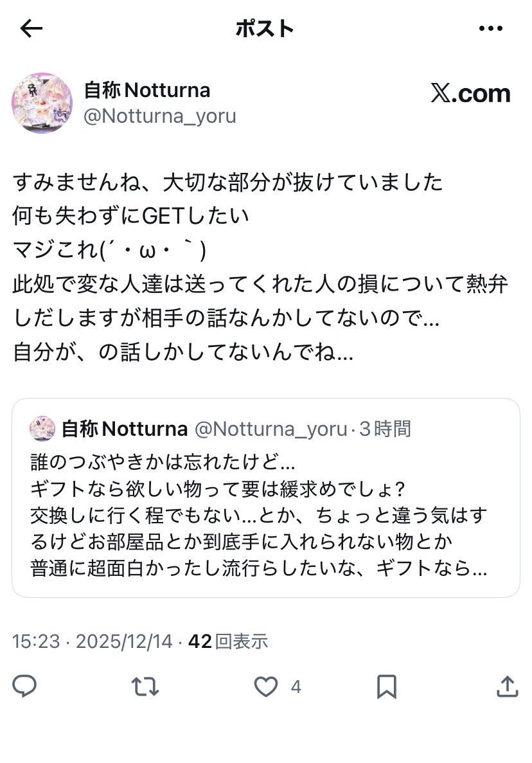Tap the share upload icon
The image size is (532, 763).
[x=506, y=687]
